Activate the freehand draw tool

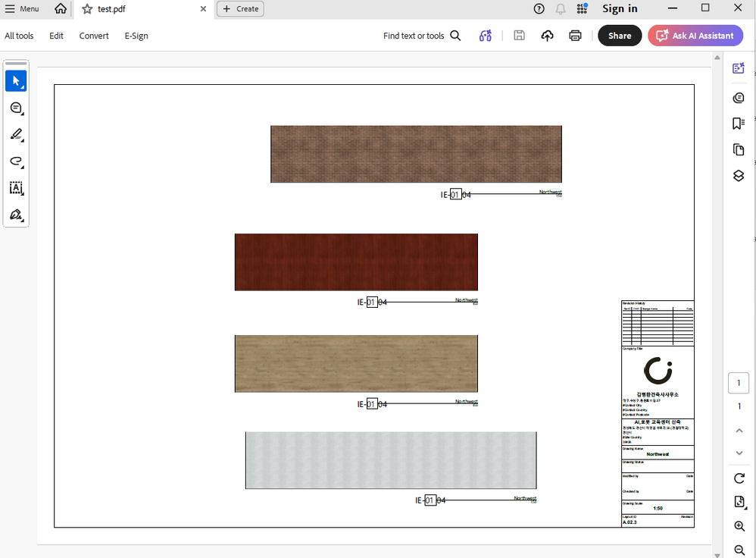[16, 161]
